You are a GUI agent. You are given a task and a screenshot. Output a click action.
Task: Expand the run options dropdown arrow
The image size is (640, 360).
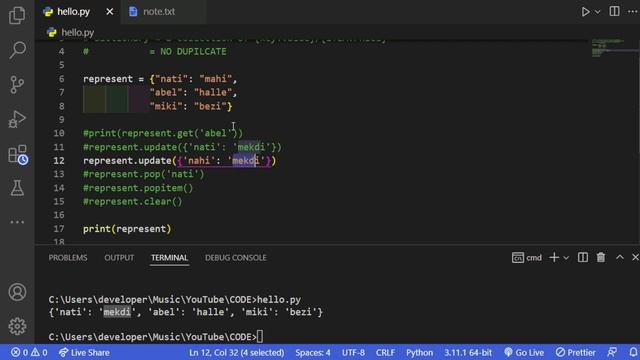(x=598, y=12)
